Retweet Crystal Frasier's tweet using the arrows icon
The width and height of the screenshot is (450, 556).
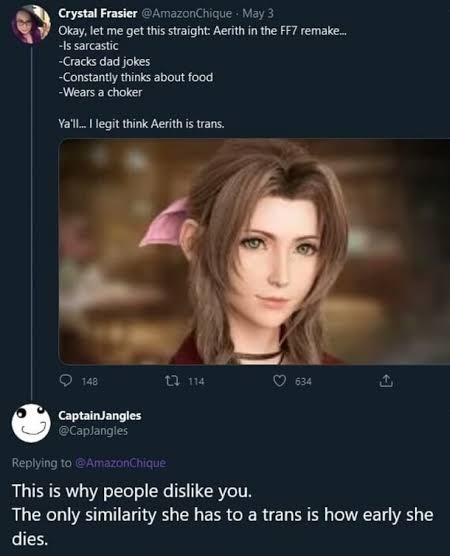172,381
